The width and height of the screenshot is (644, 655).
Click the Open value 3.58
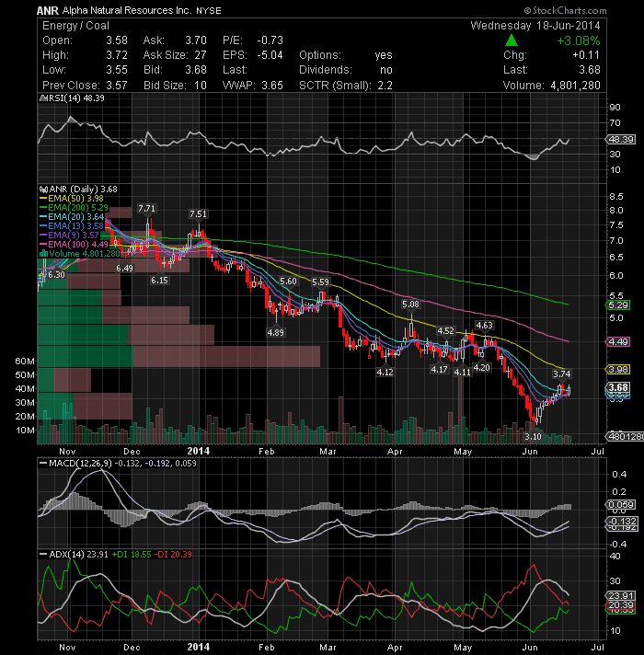117,40
